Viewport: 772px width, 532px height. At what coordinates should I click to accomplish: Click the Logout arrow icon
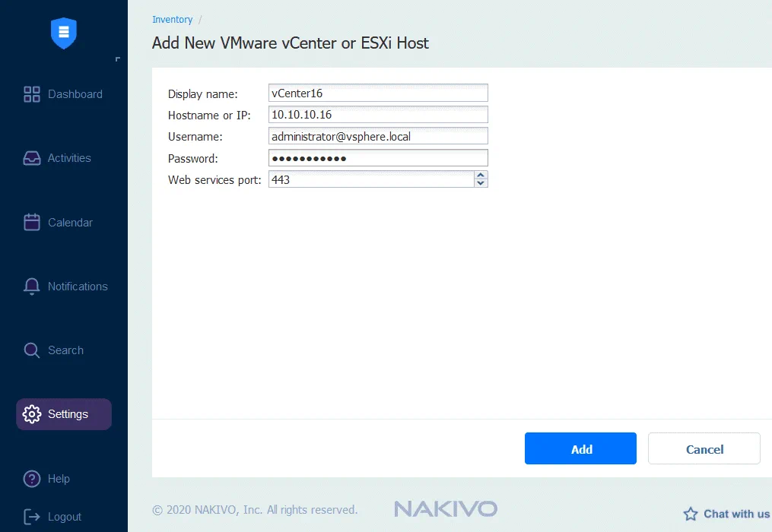coord(32,517)
